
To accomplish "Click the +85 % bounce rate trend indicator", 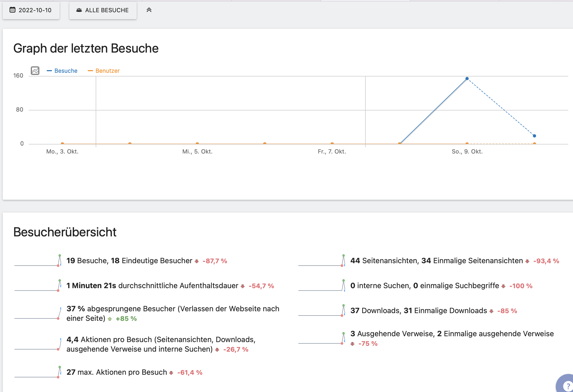I will [126, 319].
